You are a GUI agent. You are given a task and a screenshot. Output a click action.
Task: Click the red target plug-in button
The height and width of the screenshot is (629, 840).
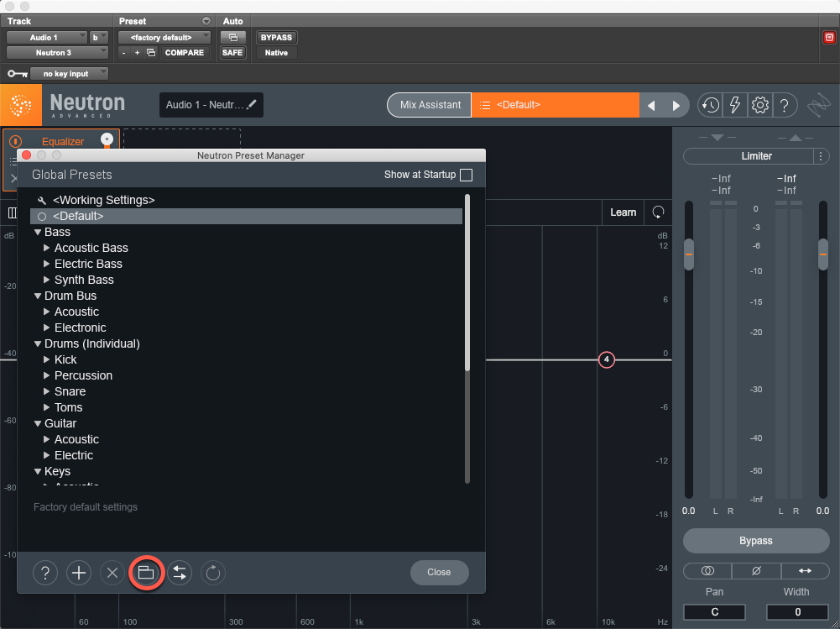pos(829,37)
